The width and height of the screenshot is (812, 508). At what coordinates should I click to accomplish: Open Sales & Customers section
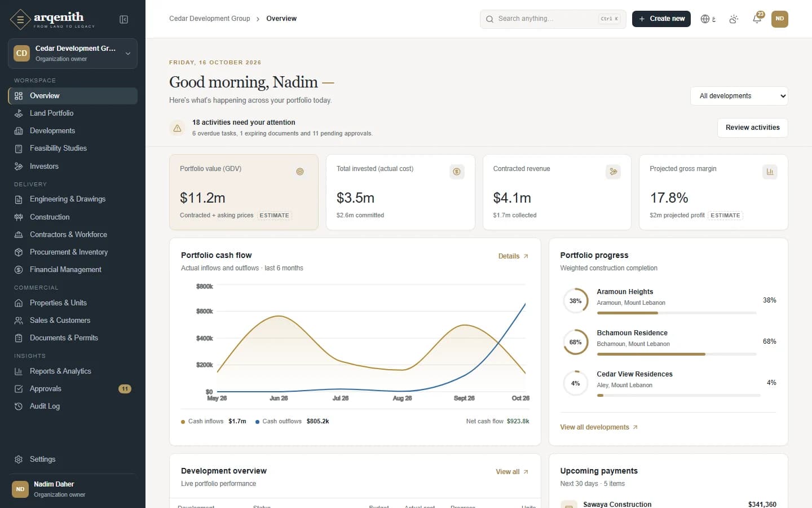click(73, 321)
